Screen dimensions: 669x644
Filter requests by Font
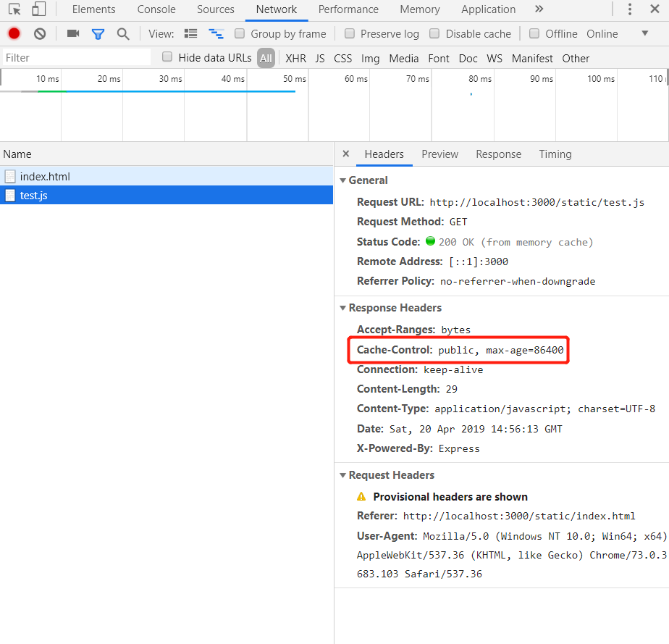tap(439, 59)
